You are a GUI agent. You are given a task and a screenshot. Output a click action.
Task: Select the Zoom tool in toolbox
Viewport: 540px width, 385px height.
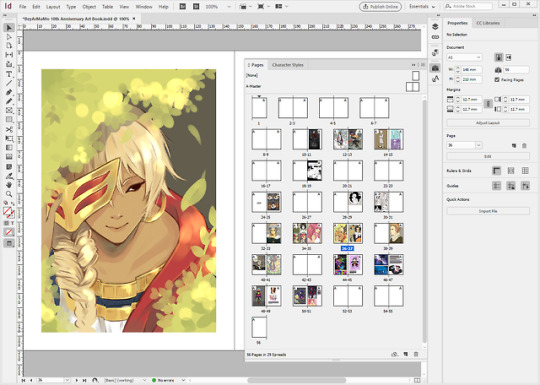tap(9, 194)
